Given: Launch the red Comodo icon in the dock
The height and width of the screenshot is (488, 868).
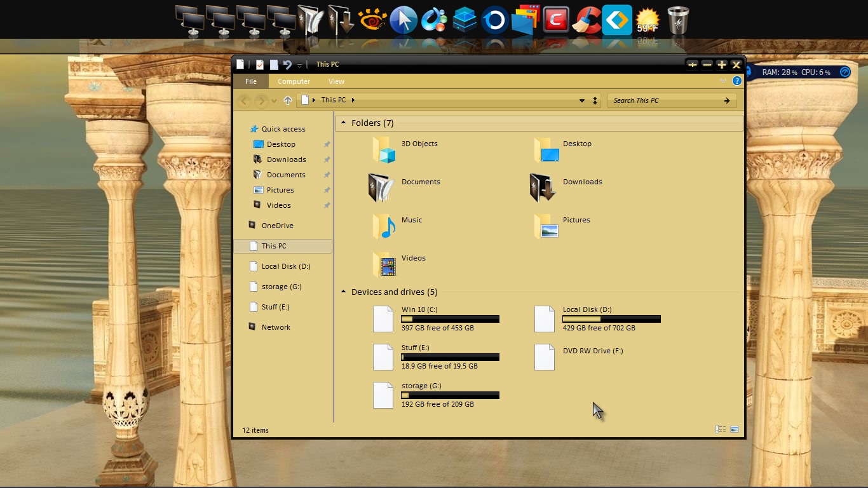Looking at the screenshot, I should [x=556, y=20].
